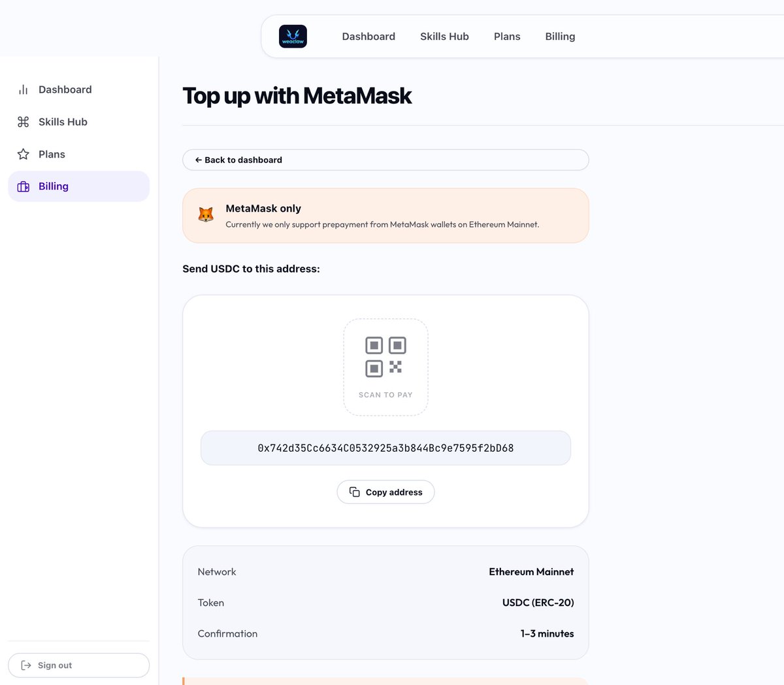784x685 pixels.
Task: Select Skills Hub label in the sidebar
Action: [x=63, y=122]
